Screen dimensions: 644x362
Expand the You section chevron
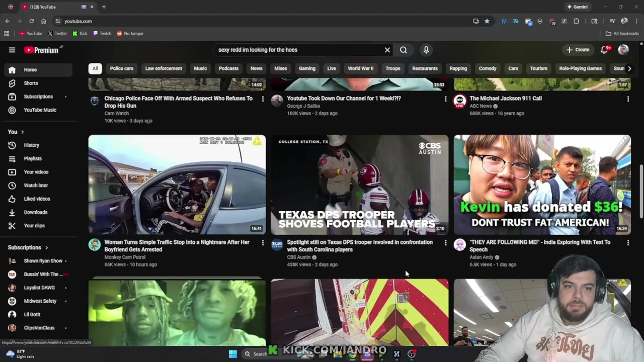tap(22, 132)
